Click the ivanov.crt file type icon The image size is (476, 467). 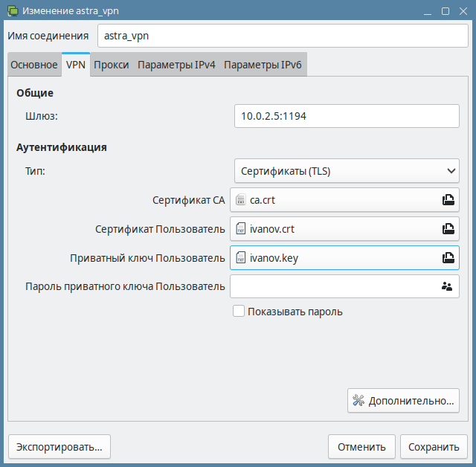click(x=240, y=229)
